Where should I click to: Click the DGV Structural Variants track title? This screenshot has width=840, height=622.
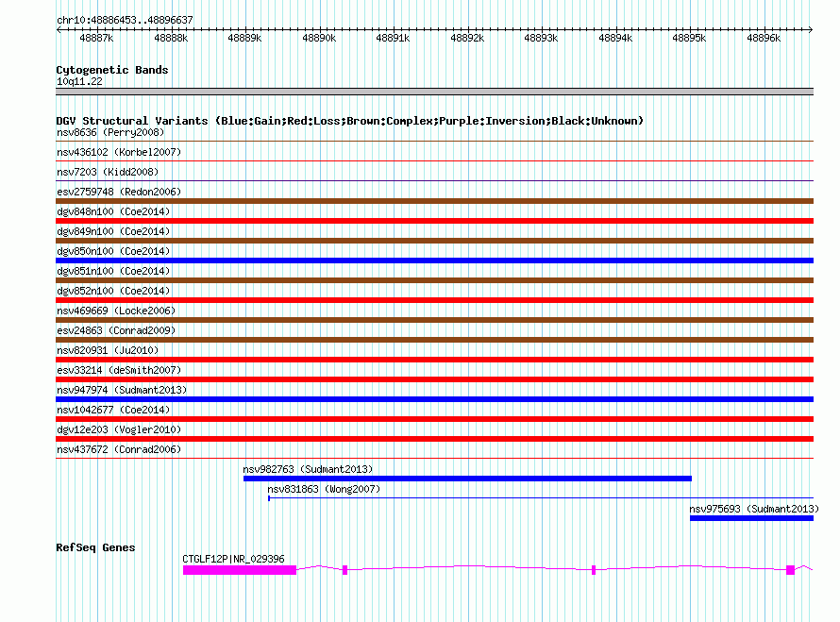(x=349, y=121)
